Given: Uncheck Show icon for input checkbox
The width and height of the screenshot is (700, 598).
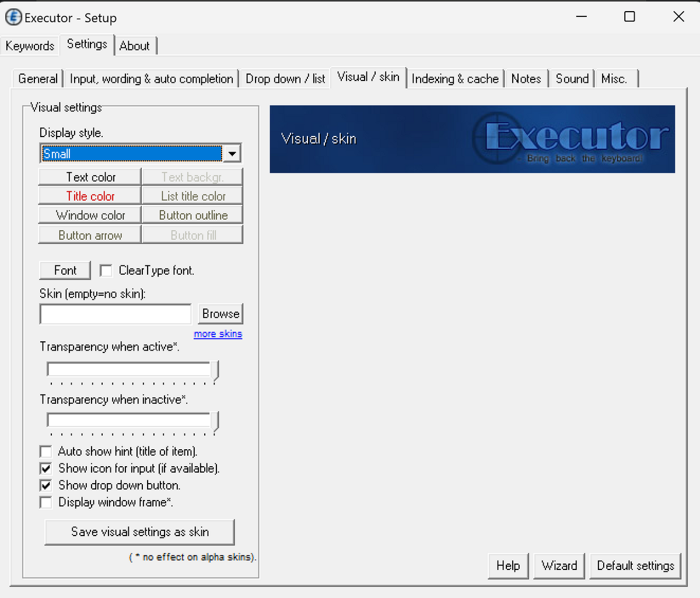Looking at the screenshot, I should coord(45,468).
